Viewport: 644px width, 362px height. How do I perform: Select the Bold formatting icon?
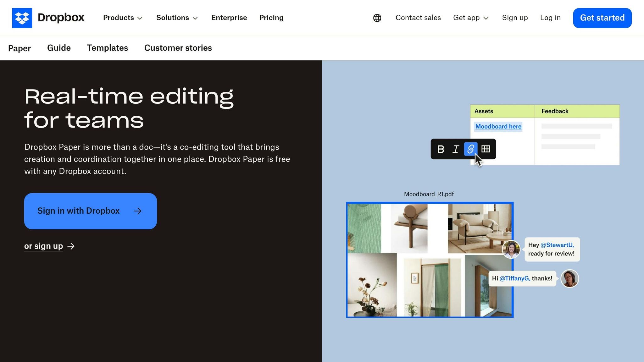click(441, 149)
